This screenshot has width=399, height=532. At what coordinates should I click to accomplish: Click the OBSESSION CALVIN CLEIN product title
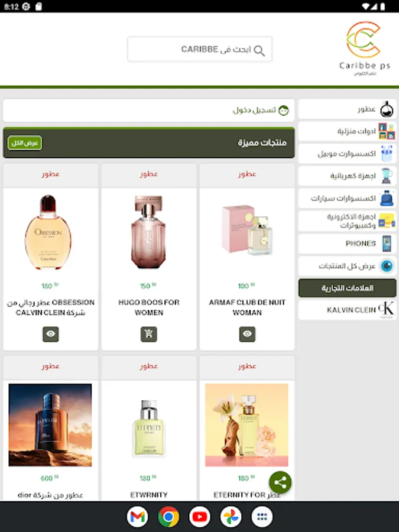[x=51, y=307]
